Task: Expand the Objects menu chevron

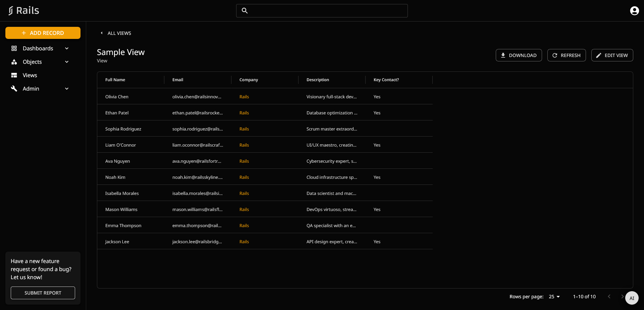Action: point(67,62)
